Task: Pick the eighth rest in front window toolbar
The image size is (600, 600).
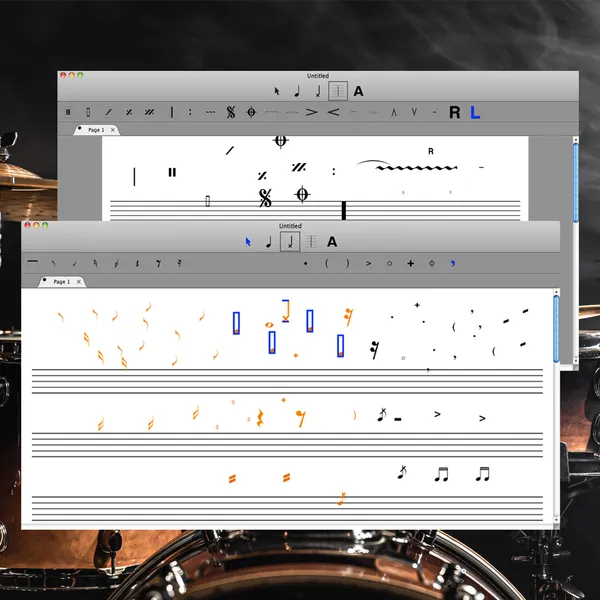Action: coord(158,263)
